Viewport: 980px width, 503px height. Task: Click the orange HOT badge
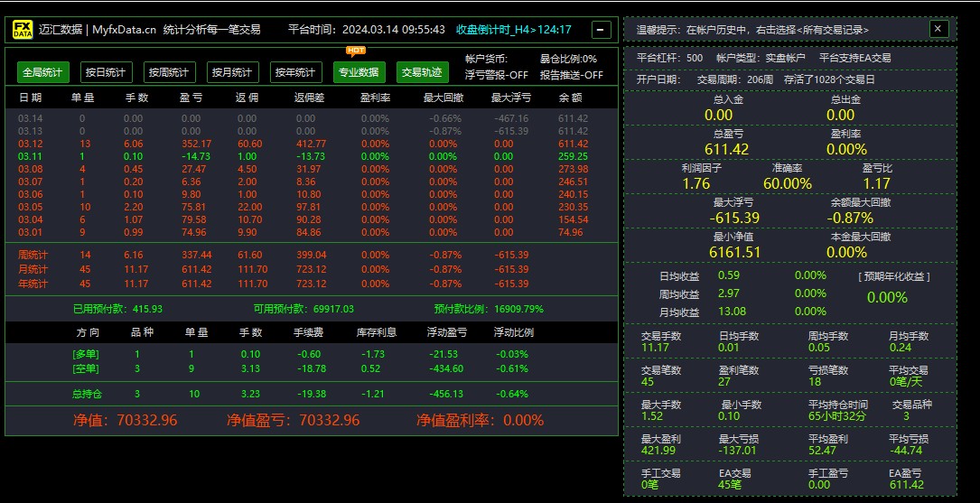click(356, 51)
